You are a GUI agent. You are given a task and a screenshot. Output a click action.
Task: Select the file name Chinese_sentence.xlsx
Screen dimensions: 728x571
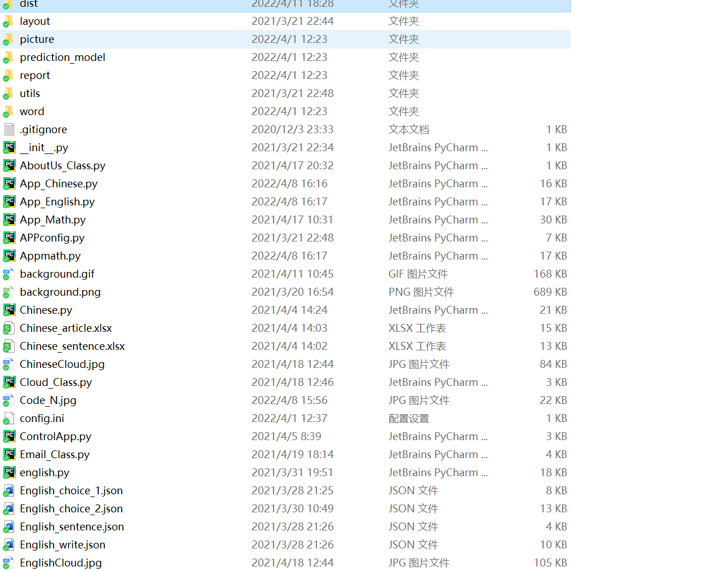pyautogui.click(x=73, y=346)
